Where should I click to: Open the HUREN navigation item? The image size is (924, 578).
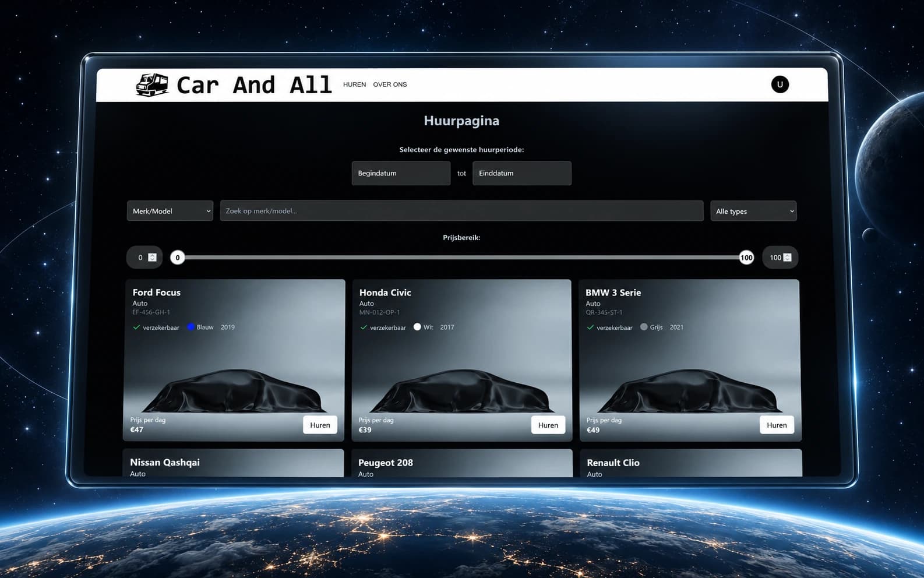pyautogui.click(x=354, y=84)
